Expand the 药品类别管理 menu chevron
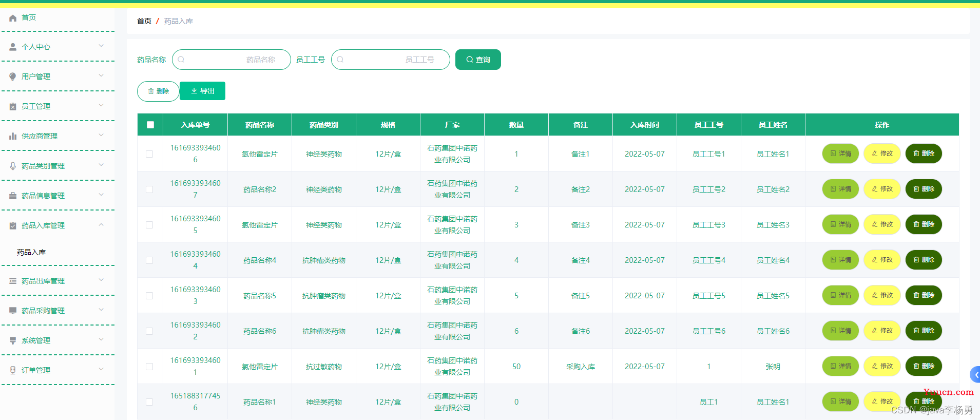The height and width of the screenshot is (420, 980). [x=101, y=165]
